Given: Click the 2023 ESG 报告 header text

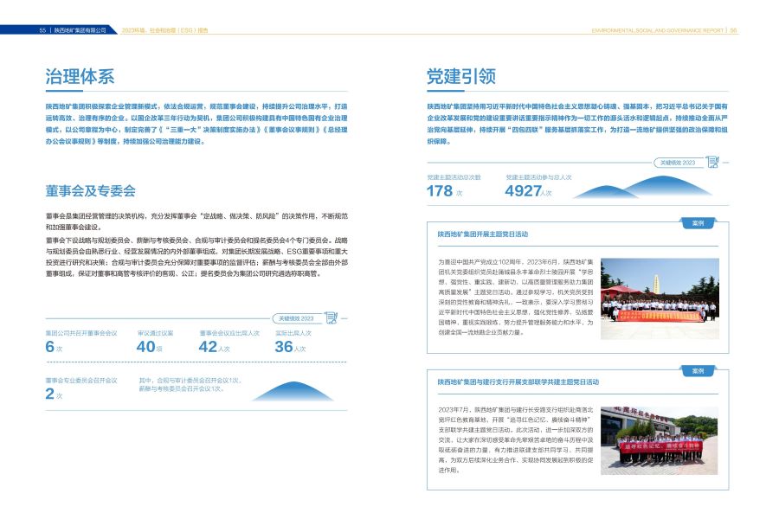Looking at the screenshot, I should tap(164, 29).
